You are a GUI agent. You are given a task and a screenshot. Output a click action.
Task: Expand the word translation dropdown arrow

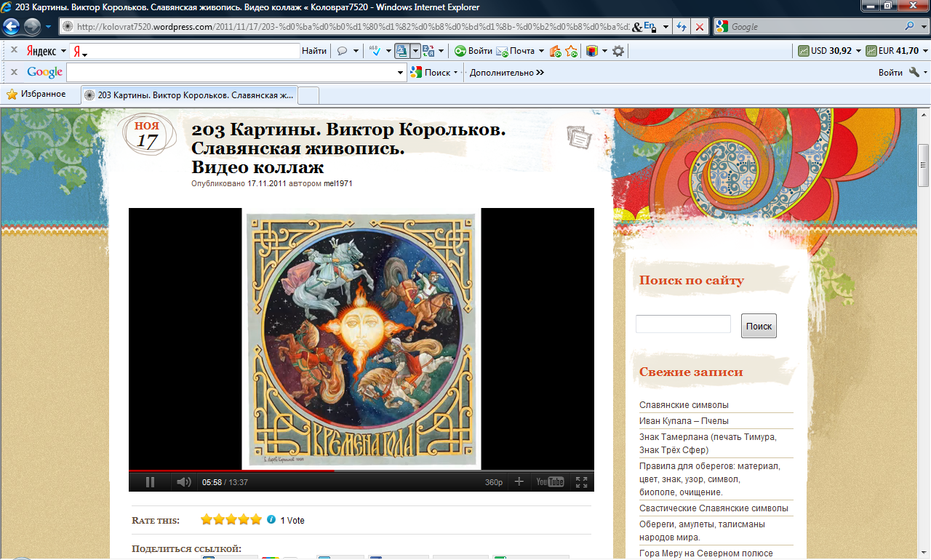click(x=415, y=51)
